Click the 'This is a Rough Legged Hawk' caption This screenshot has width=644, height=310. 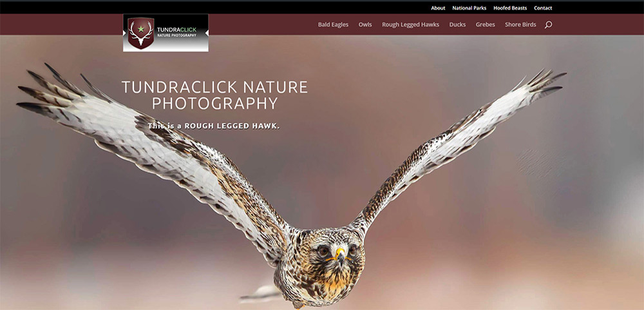click(214, 126)
